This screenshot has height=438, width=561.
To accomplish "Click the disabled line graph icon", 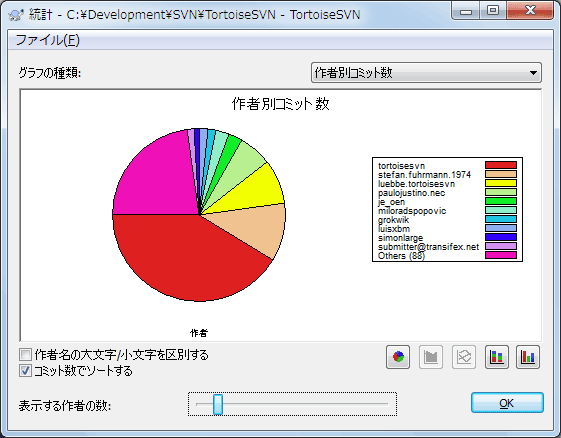I will [x=464, y=357].
